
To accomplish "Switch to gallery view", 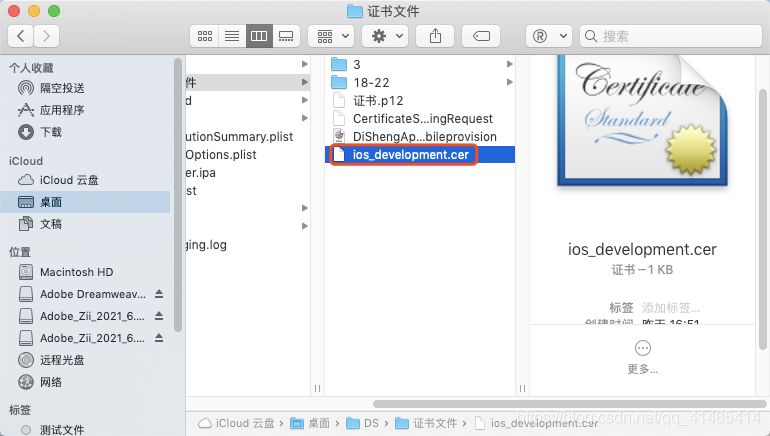I will tap(286, 36).
